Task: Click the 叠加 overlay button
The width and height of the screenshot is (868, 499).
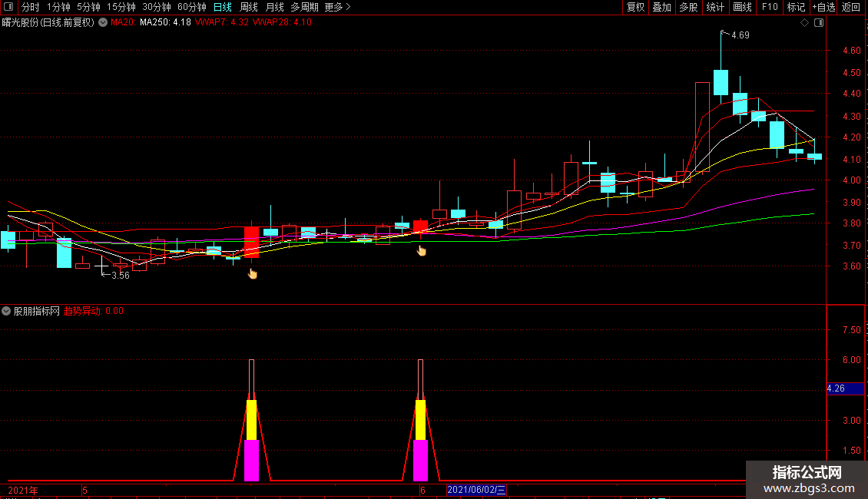Action: coord(662,7)
